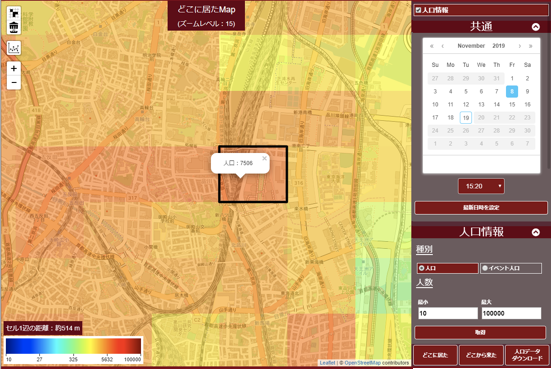Viewport: 551px width, 369px height.
Task: Click the どこから来た button
Action: click(x=481, y=355)
